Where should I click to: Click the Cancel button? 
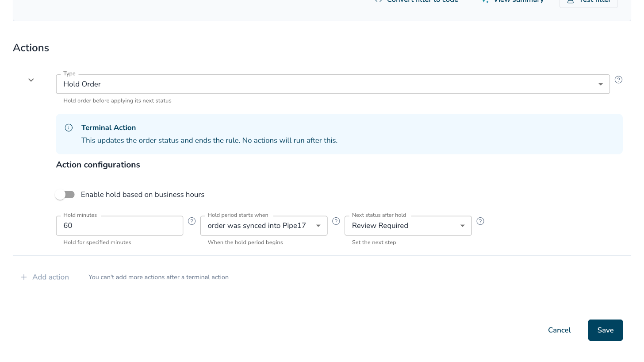tap(559, 330)
